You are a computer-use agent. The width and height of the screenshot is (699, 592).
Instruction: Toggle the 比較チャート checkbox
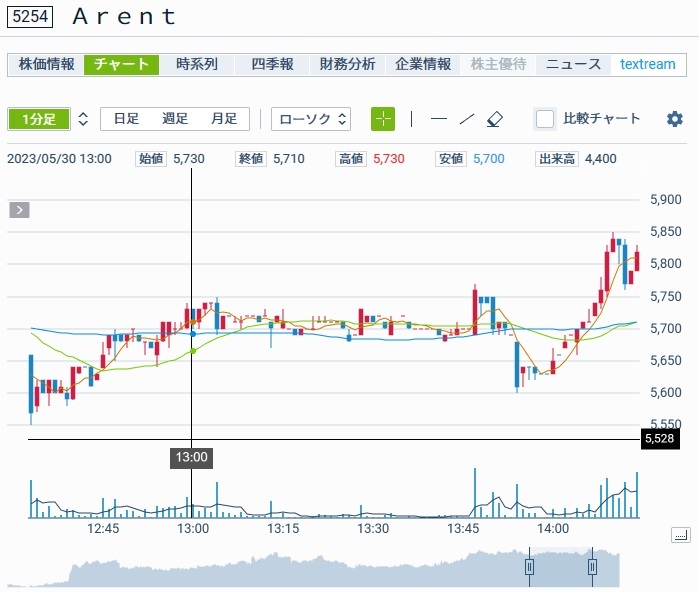(x=545, y=119)
